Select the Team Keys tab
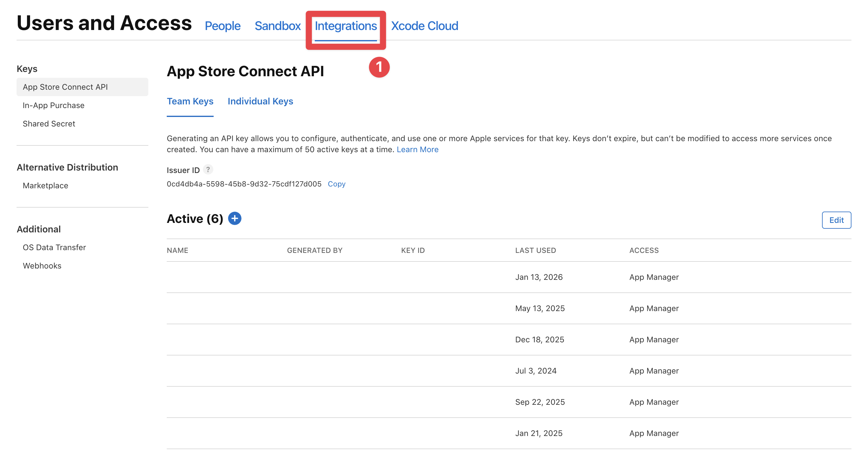 coord(190,101)
